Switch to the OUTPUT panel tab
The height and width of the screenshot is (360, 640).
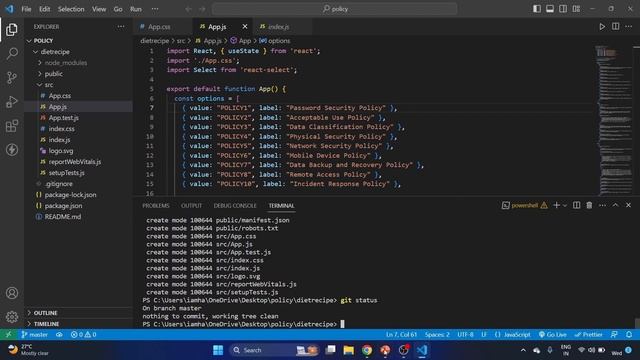click(x=191, y=205)
